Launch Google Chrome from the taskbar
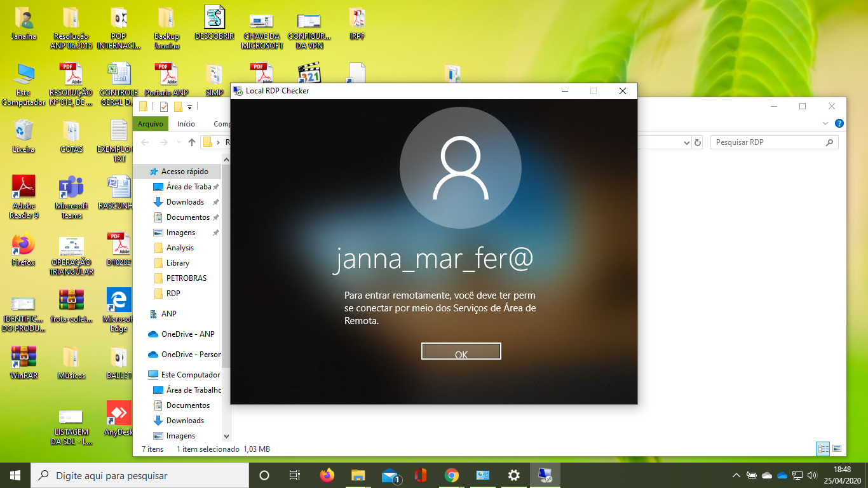Image resolution: width=868 pixels, height=488 pixels. coord(452,475)
